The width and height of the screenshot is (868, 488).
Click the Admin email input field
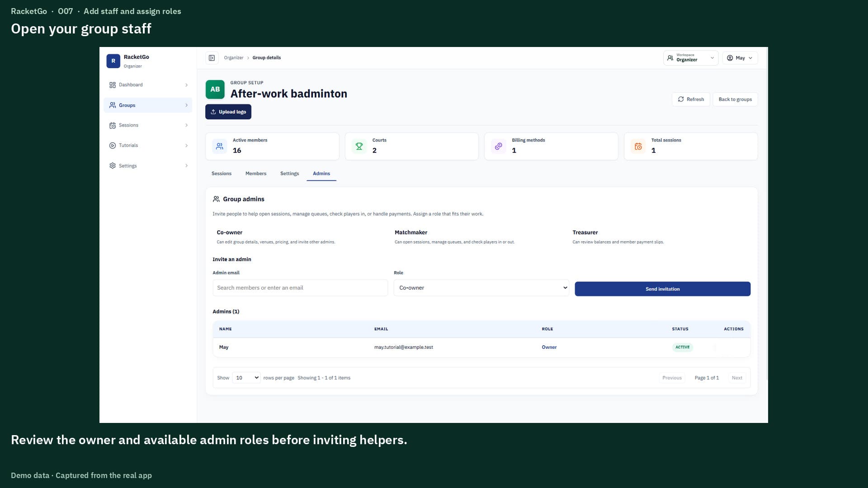300,288
